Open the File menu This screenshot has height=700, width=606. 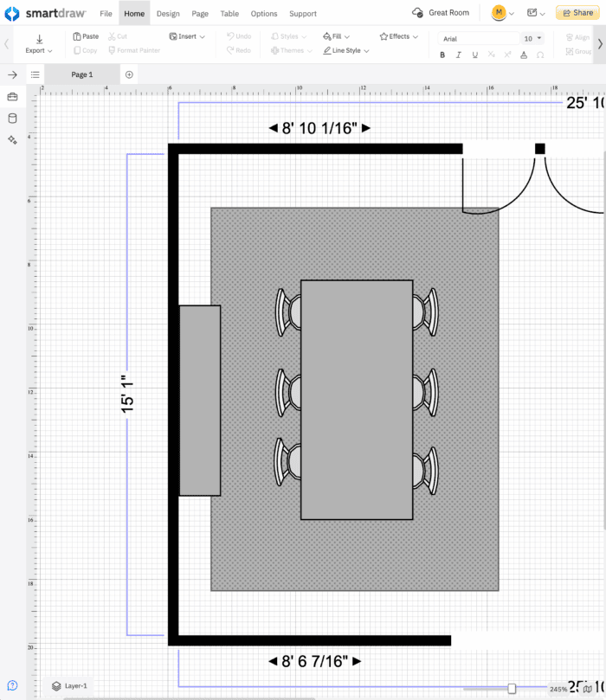click(106, 13)
